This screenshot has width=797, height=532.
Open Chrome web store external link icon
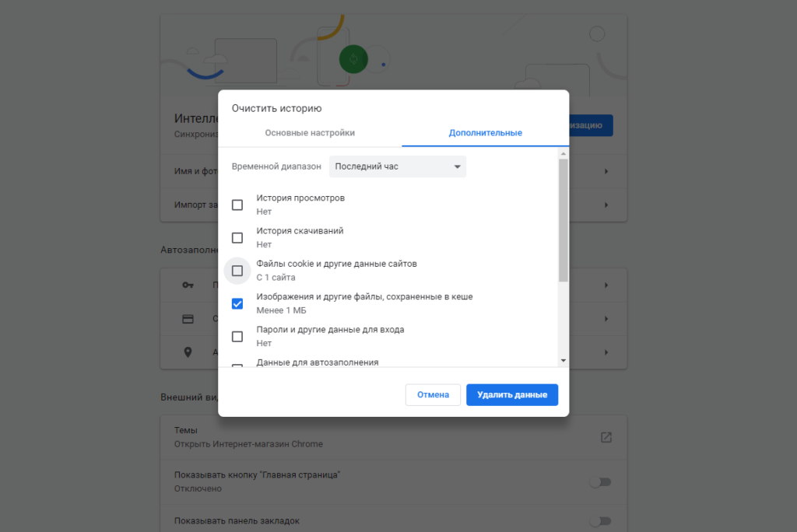click(x=606, y=437)
